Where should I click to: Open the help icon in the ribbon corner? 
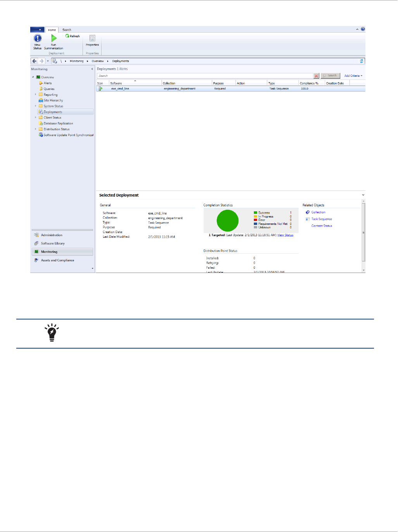click(x=363, y=29)
